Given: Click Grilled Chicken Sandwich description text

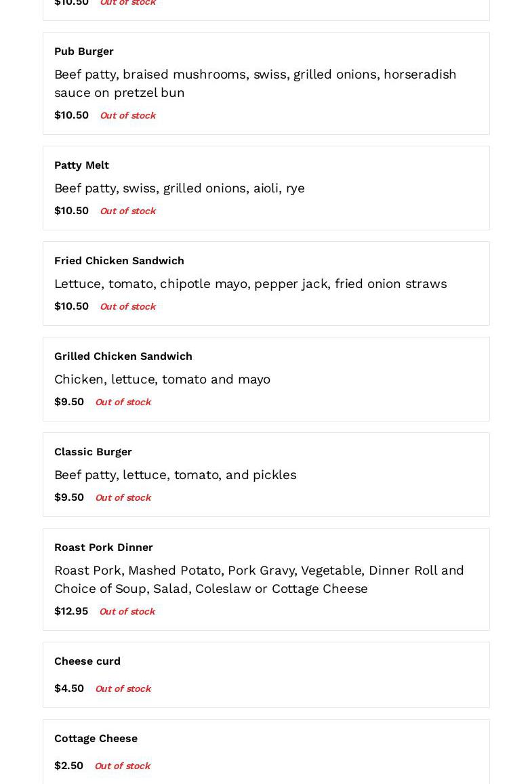Looking at the screenshot, I should click(x=162, y=379).
